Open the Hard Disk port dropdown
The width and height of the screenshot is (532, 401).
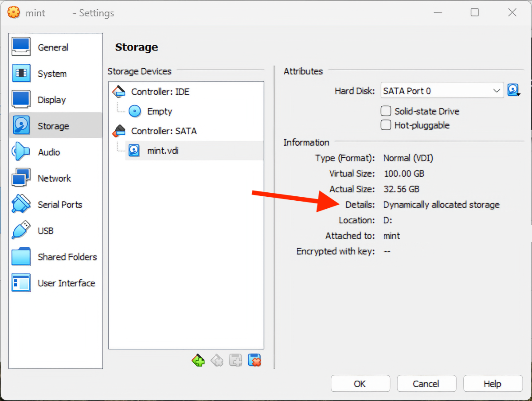tap(442, 91)
